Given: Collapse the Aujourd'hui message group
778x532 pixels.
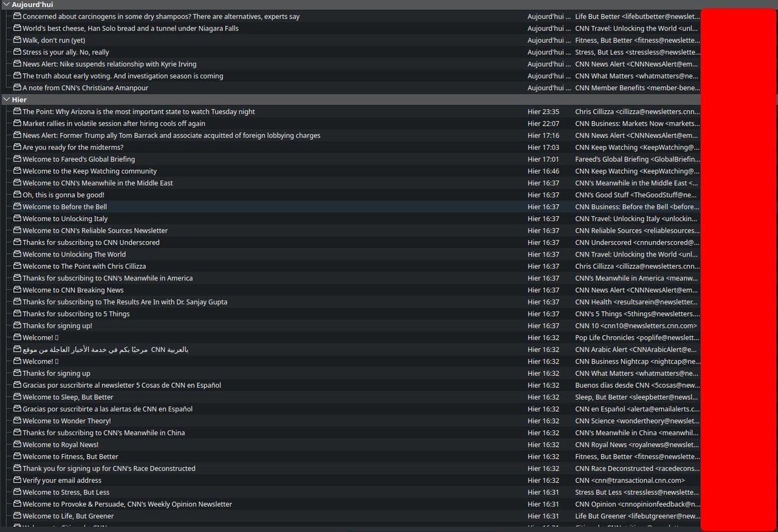Looking at the screenshot, I should 6,5.
